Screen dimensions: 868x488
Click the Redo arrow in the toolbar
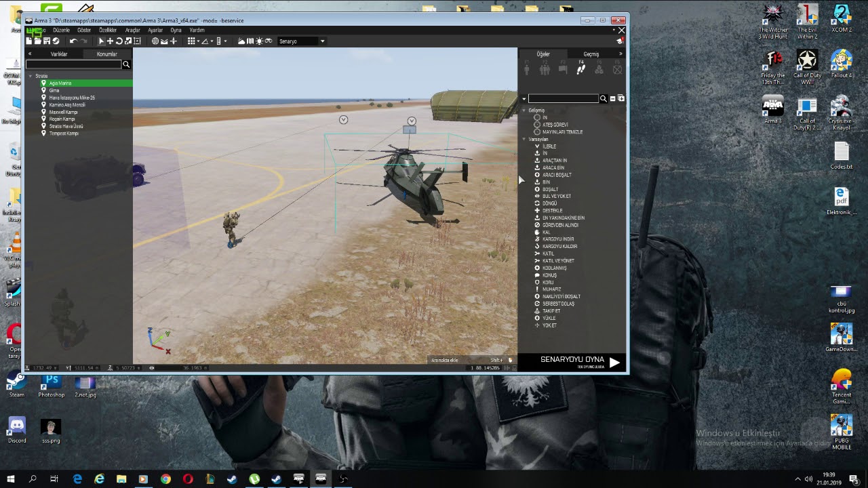pyautogui.click(x=82, y=41)
